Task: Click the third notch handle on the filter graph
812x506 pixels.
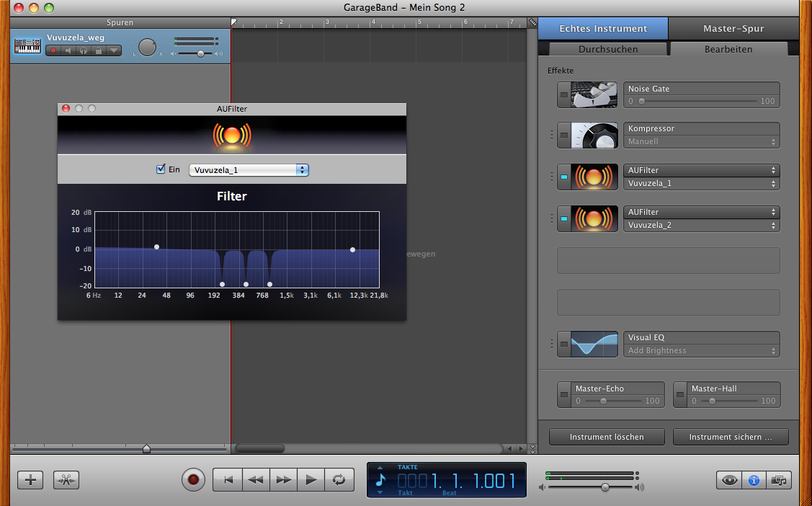Action: point(269,284)
